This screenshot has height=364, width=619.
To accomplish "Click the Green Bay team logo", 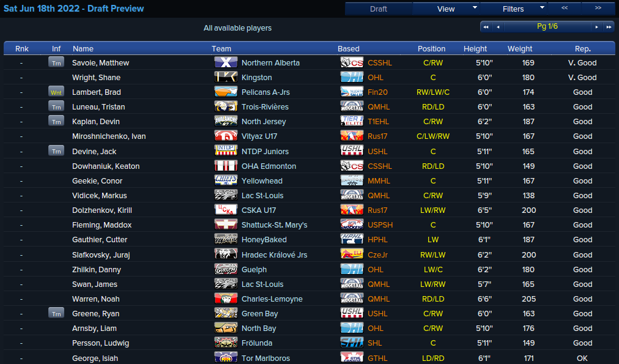I will [x=226, y=313].
